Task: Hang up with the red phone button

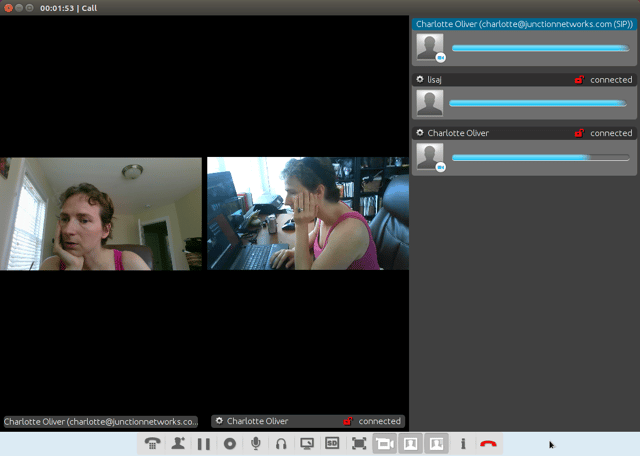Action: tap(488, 443)
